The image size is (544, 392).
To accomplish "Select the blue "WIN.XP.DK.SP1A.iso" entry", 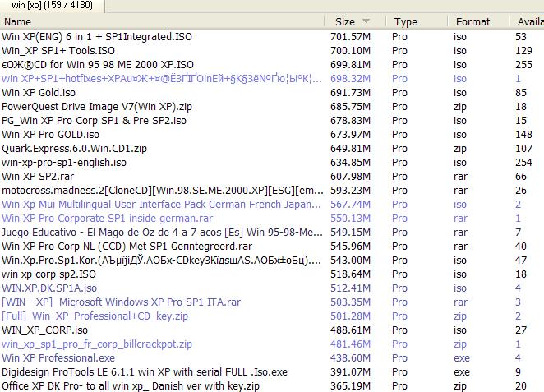I will pyautogui.click(x=49, y=288).
